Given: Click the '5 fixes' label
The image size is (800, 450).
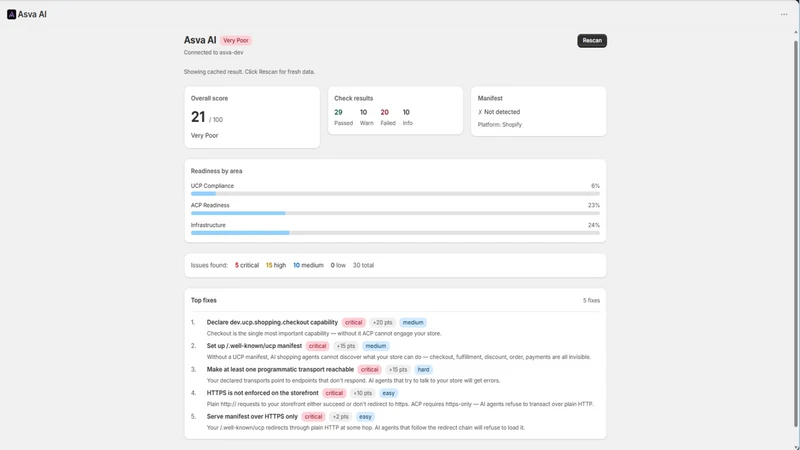Looking at the screenshot, I should (591, 301).
